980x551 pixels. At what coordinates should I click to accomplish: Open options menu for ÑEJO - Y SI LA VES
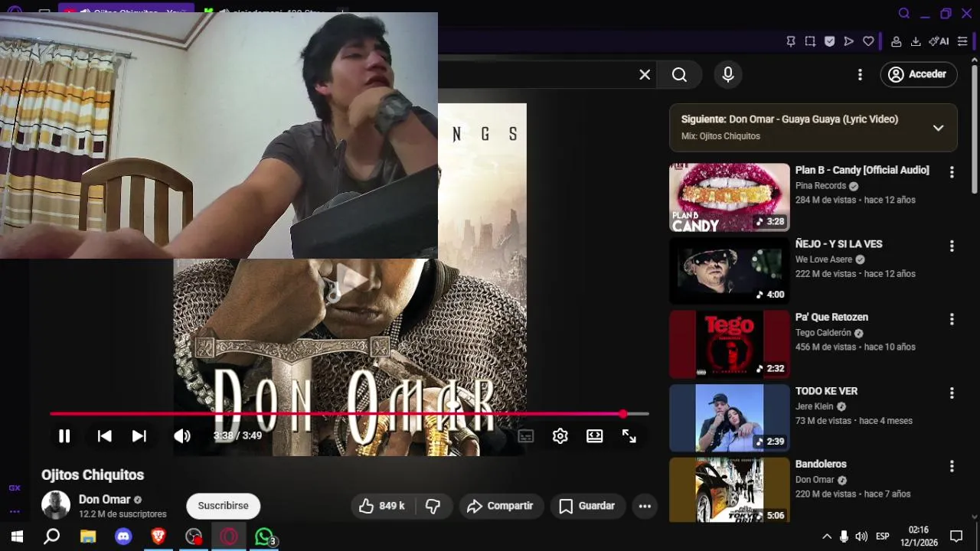[952, 246]
